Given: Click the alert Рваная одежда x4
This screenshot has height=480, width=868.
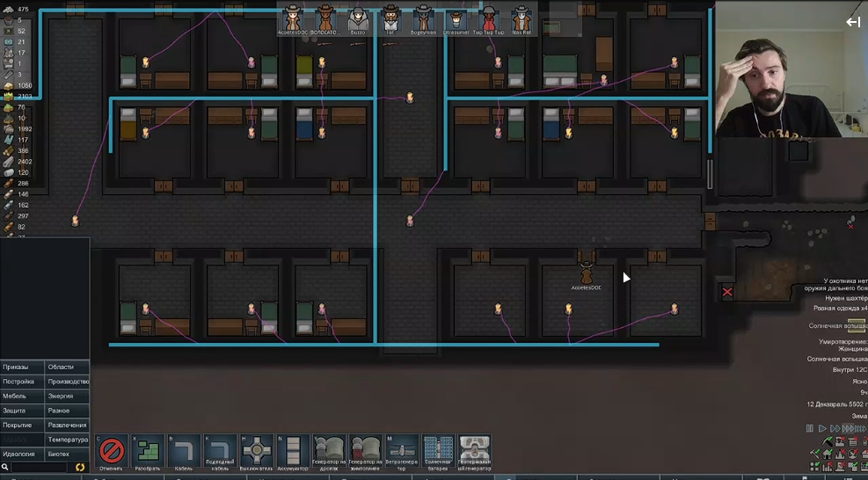Looking at the screenshot, I should (x=841, y=309).
